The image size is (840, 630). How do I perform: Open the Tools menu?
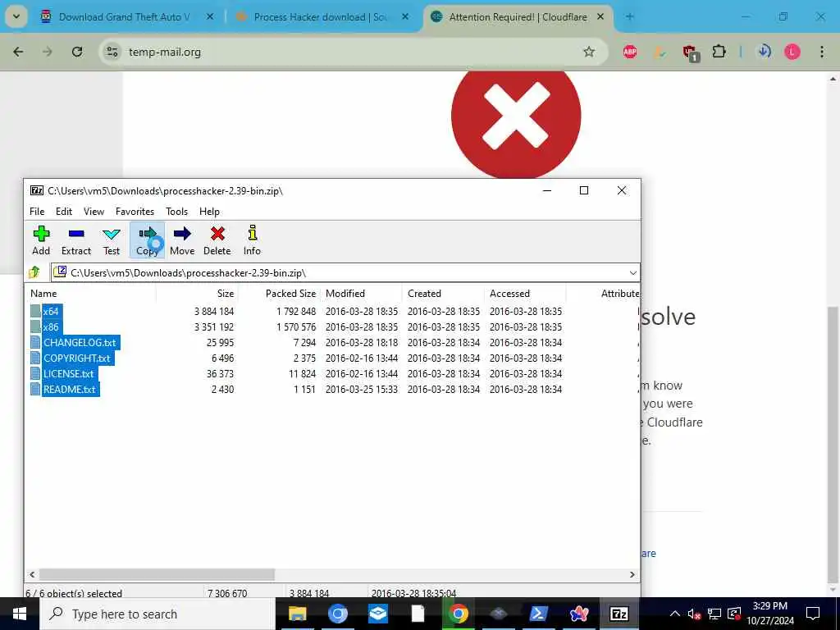[177, 212]
